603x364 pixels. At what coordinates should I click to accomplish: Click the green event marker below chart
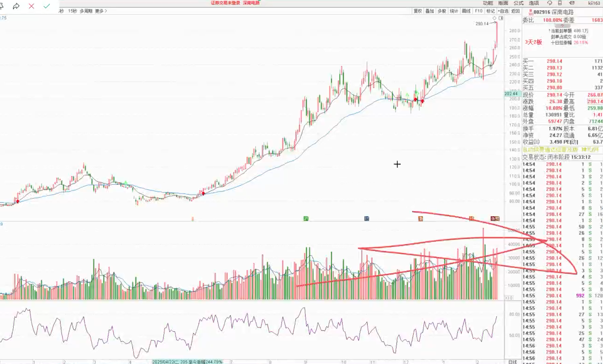pos(306,218)
